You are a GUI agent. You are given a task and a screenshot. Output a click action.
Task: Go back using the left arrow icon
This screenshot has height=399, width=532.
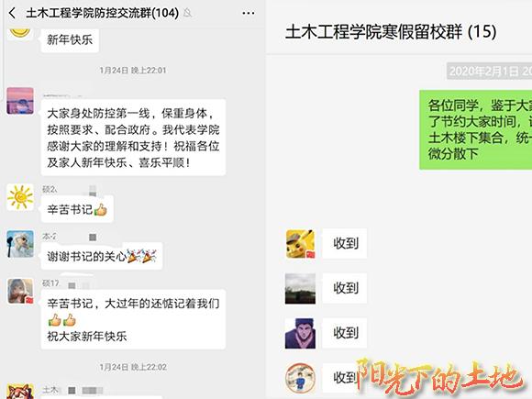pos(12,13)
